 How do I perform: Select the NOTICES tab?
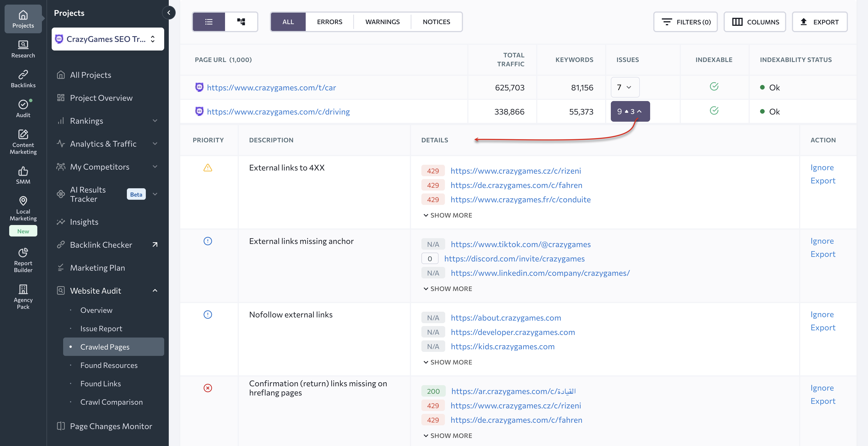pos(436,22)
